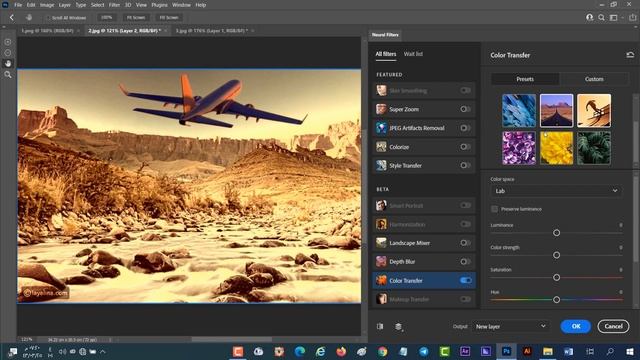Screen dimensions: 640x360
Task: Switch to the 1.jpg document tab
Action: pos(47,31)
